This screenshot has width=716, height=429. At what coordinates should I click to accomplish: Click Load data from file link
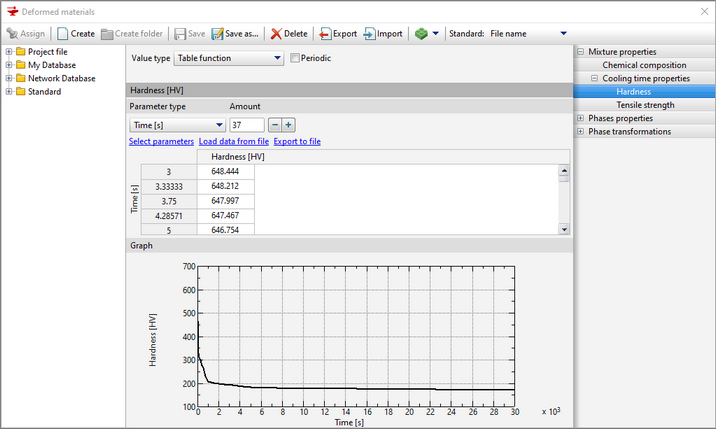point(233,142)
